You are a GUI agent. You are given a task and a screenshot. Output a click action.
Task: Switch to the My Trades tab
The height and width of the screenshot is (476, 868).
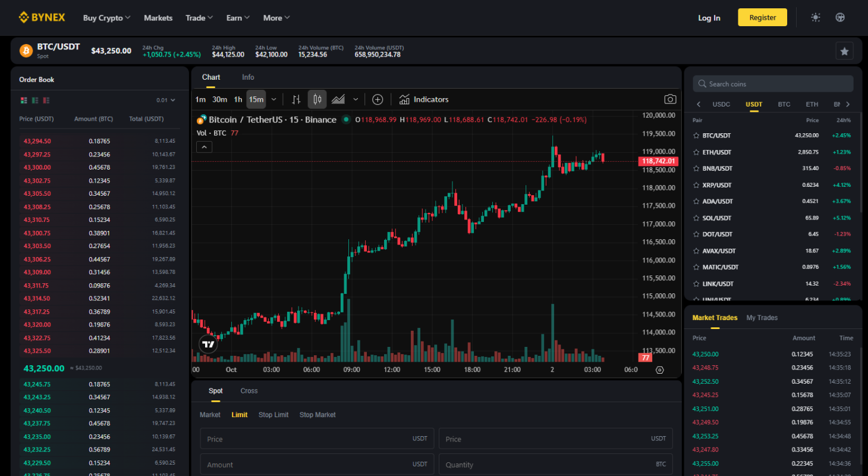pos(762,318)
